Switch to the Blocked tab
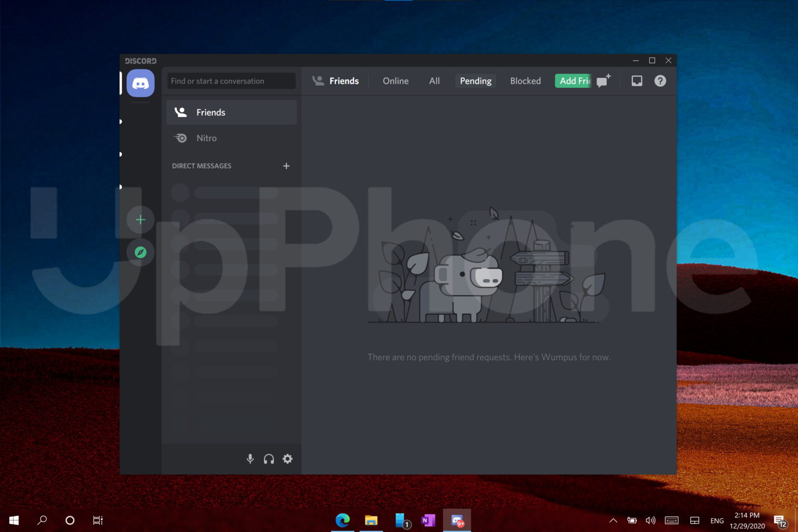This screenshot has width=798, height=532. tap(525, 81)
